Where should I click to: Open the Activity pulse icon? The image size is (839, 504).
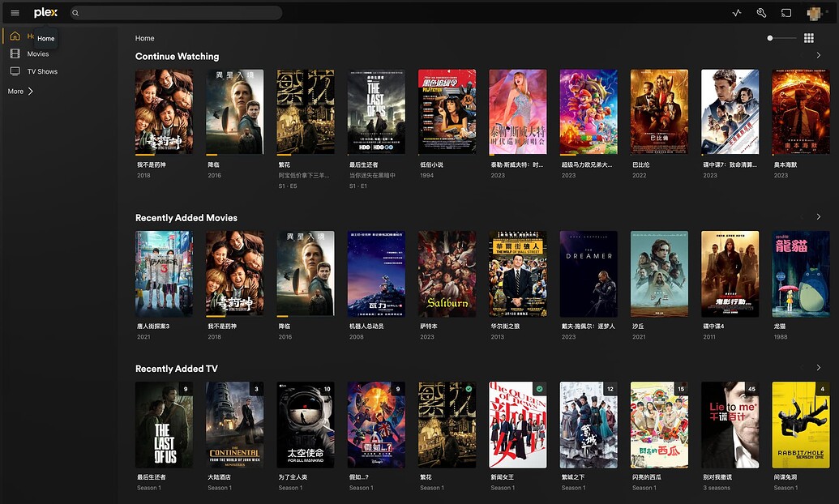737,13
